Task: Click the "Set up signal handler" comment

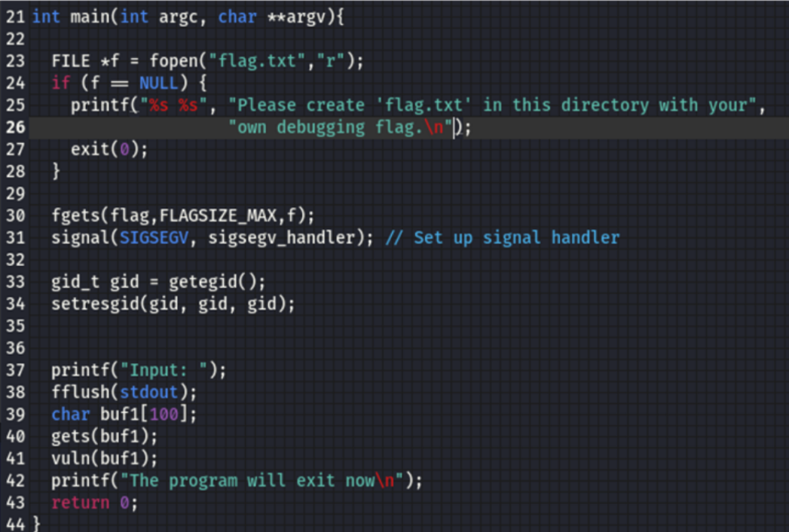Action: click(x=516, y=237)
